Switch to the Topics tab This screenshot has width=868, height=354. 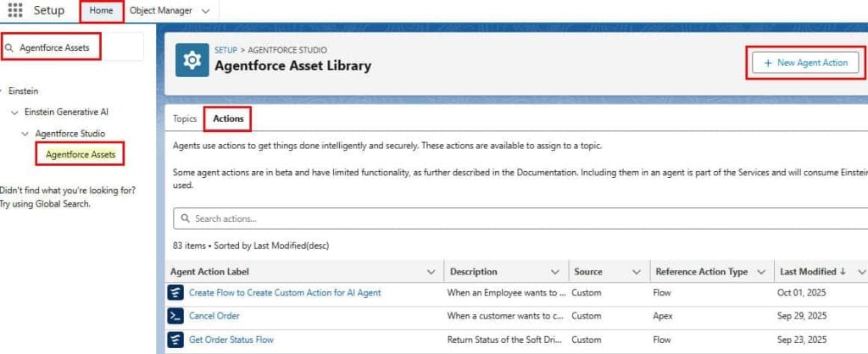pyautogui.click(x=185, y=119)
